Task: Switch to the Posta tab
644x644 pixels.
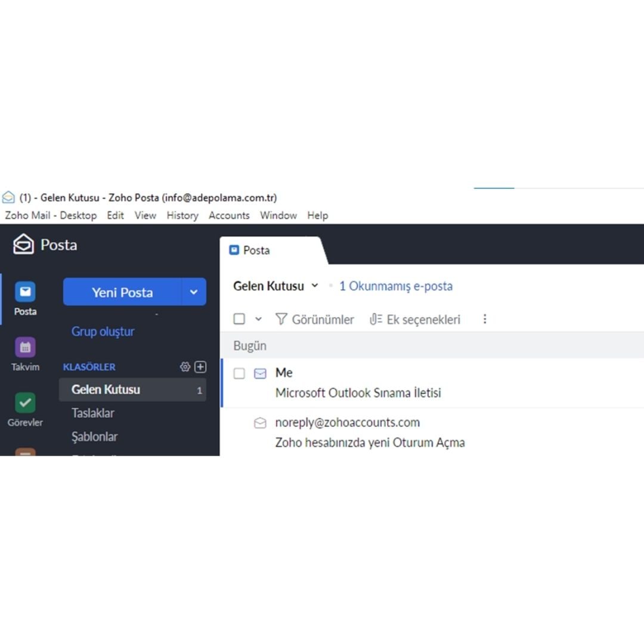Action: tap(256, 250)
